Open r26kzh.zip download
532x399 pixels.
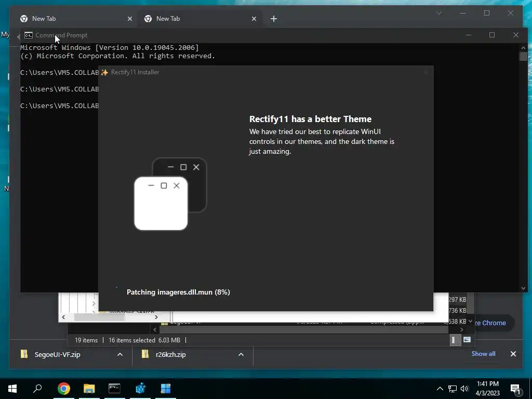click(x=170, y=354)
